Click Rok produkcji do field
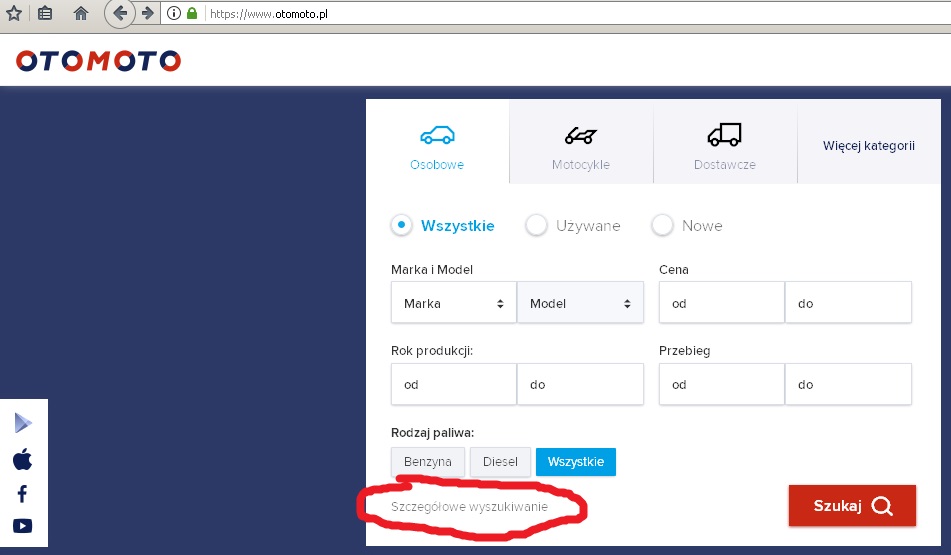Image resolution: width=951 pixels, height=555 pixels. pyautogui.click(x=580, y=384)
